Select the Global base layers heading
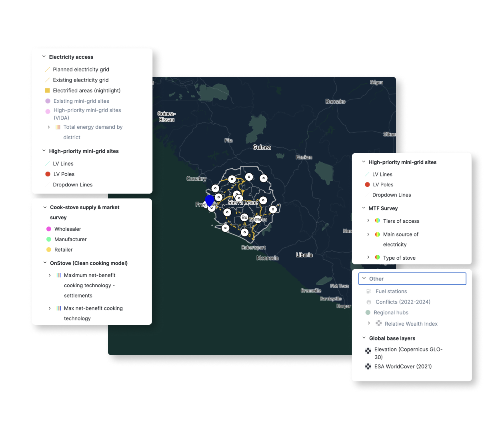This screenshot has height=432, width=504. [392, 338]
